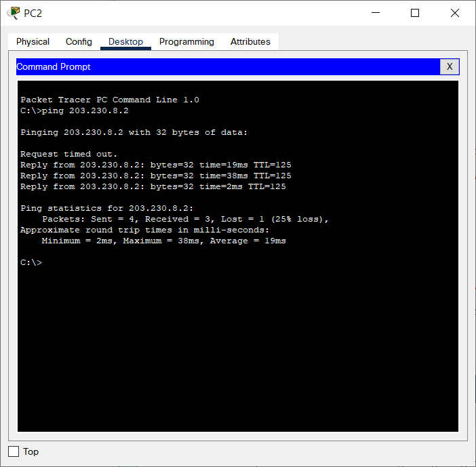Click the reply line with time=2ms
The width and height of the screenshot is (476, 467).
[153, 186]
